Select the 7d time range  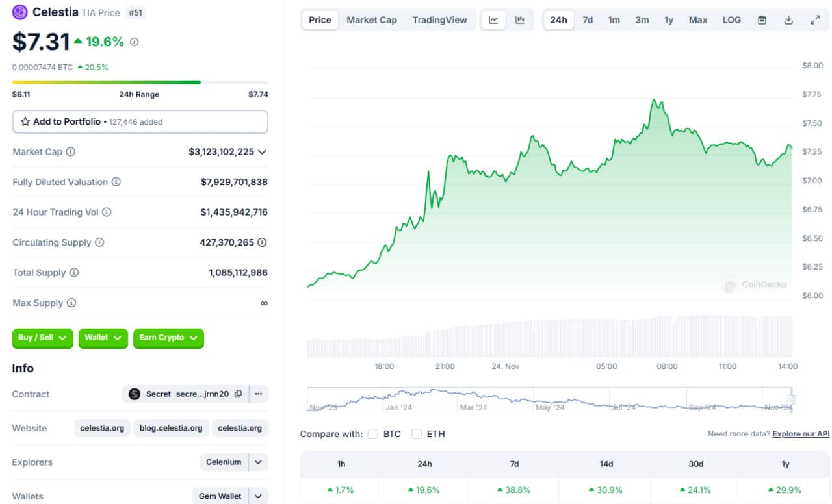[x=588, y=20]
